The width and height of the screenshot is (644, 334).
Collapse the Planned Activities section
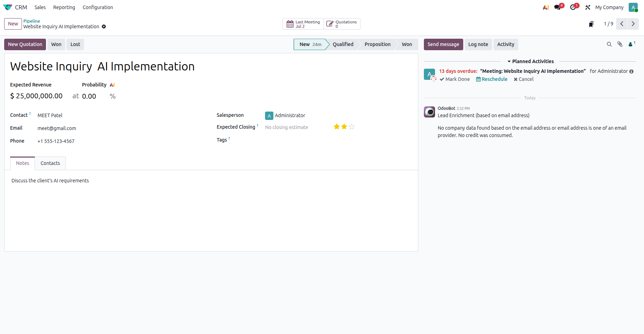pos(530,61)
